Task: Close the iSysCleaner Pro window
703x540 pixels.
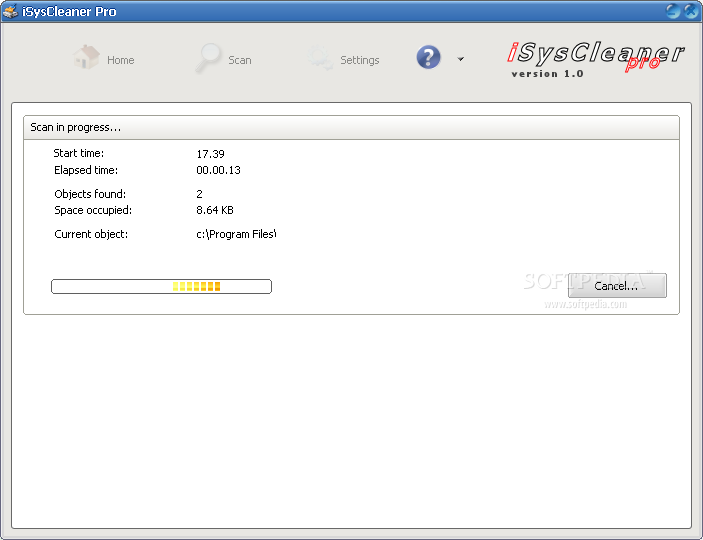Action: pyautogui.click(x=691, y=11)
